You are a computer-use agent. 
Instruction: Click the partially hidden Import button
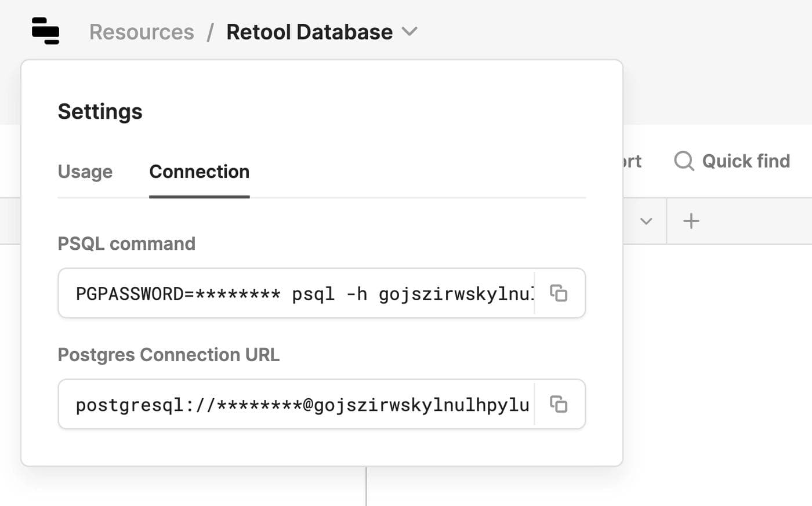pyautogui.click(x=632, y=161)
